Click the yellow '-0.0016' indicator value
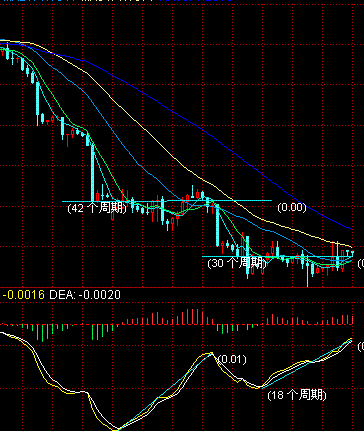The height and width of the screenshot is (431, 364). [x=23, y=295]
